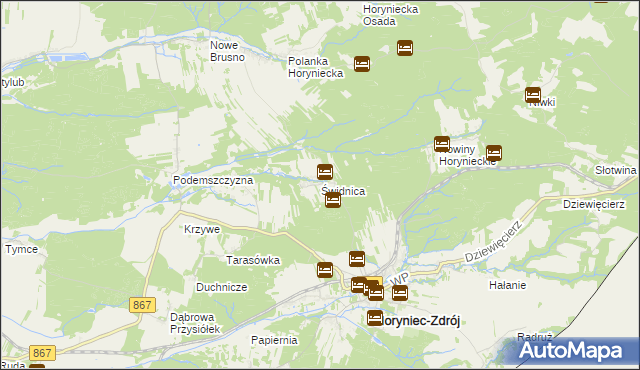Image resolution: width=640 pixels, height=370 pixels.
Task: Select the Podemszczyzna label
Action: point(213,180)
